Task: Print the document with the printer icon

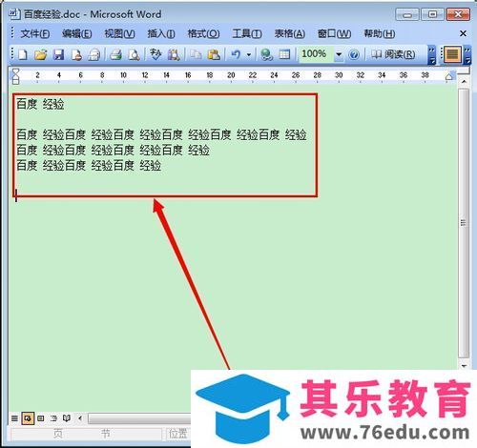Action: (116, 54)
